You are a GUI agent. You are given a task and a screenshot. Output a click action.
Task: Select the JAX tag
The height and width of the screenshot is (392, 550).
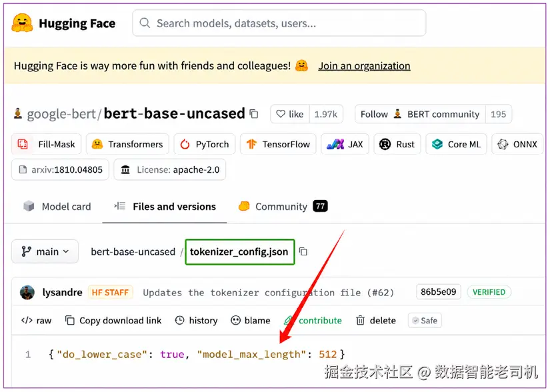pos(345,144)
